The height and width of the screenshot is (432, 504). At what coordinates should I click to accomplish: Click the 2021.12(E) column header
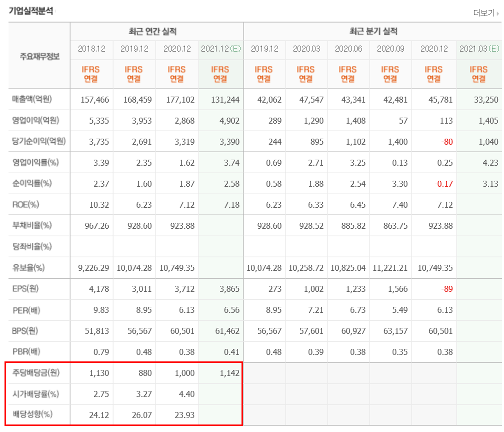click(x=221, y=49)
